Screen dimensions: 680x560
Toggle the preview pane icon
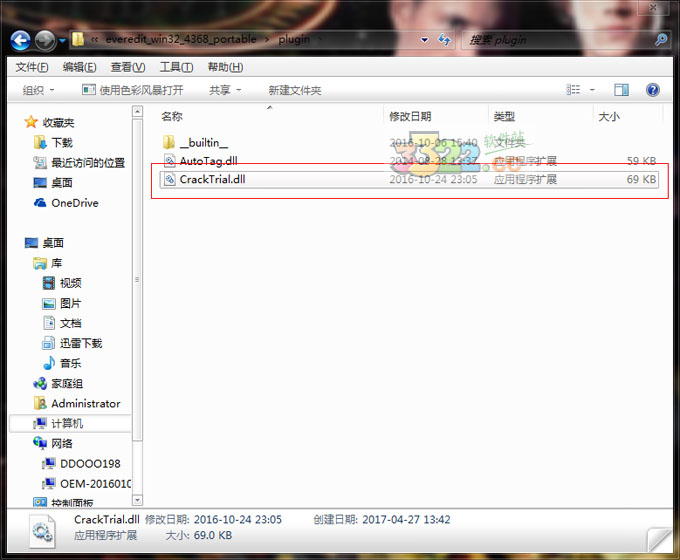pos(621,90)
